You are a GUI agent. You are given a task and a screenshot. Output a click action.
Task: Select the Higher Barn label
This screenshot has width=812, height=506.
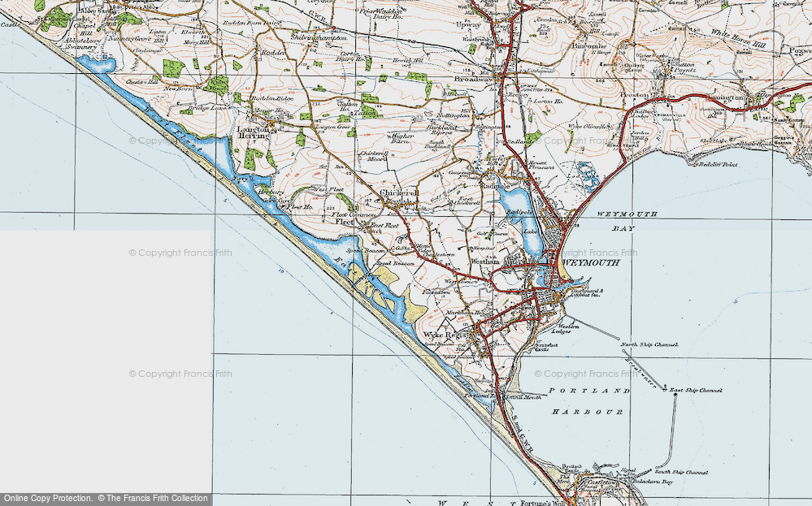[402, 138]
